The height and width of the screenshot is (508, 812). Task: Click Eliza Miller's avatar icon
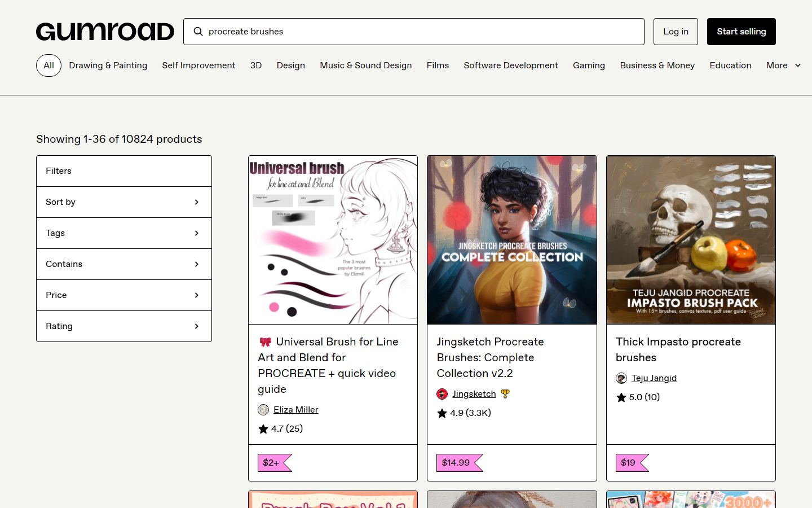point(263,410)
